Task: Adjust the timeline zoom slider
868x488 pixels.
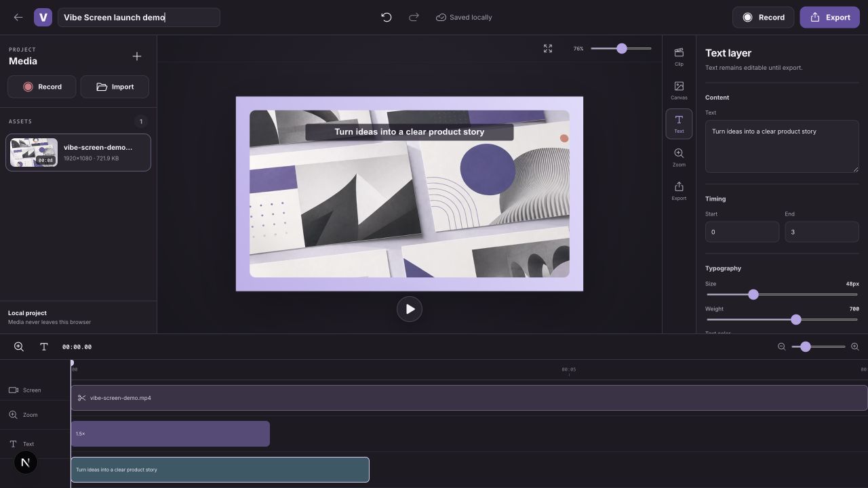Action: click(x=818, y=347)
